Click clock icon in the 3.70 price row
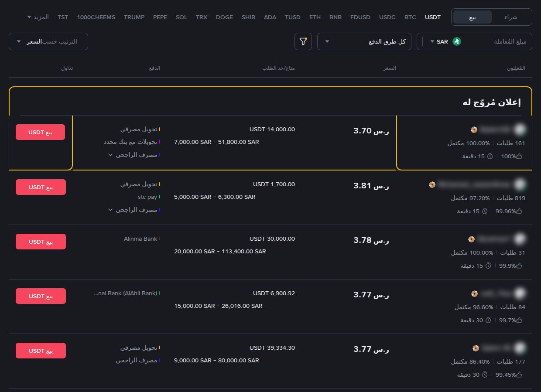The width and height of the screenshot is (541, 392). (490, 156)
